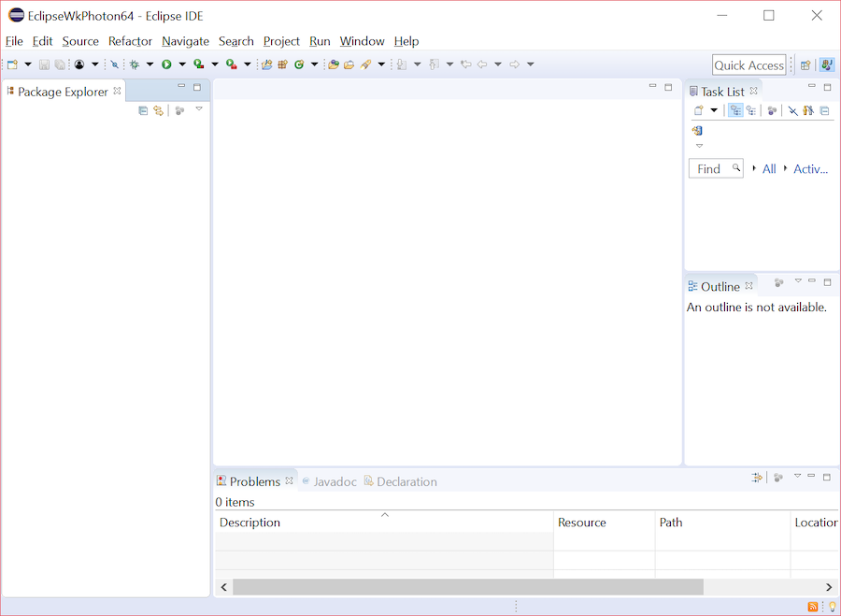
Task: Click the Debug bug icon in toolbar
Action: [135, 64]
